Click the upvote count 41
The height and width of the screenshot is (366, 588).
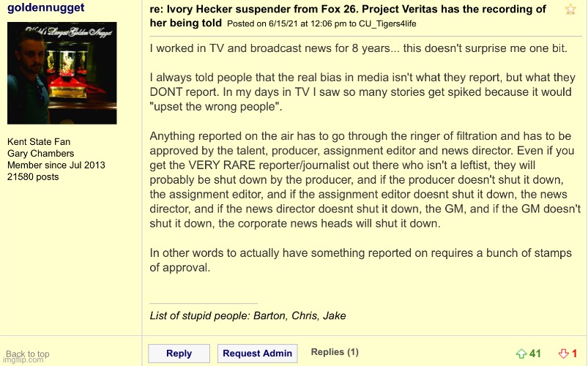[535, 354]
